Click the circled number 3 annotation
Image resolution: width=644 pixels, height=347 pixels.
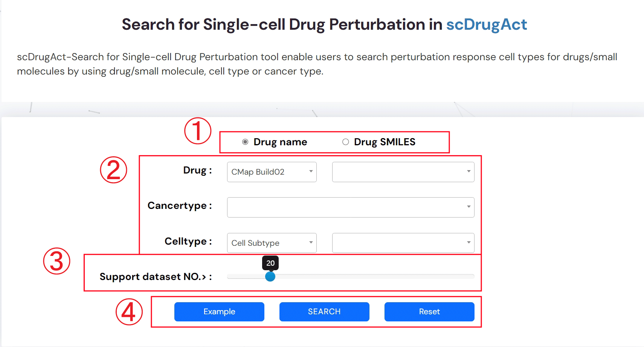[x=56, y=261]
